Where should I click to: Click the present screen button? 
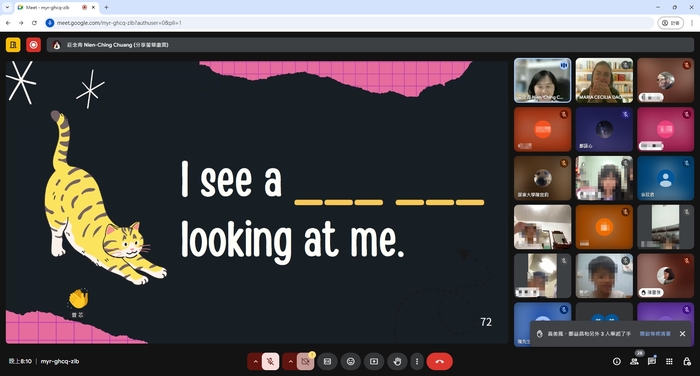[x=374, y=361]
